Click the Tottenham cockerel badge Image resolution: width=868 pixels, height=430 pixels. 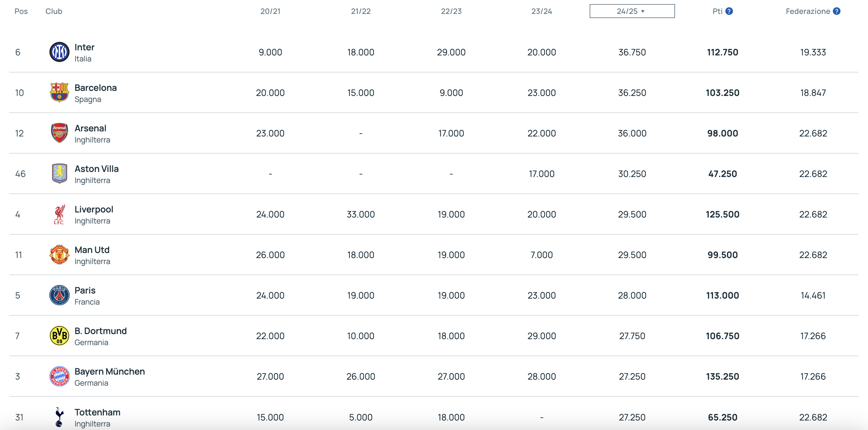coord(59,417)
